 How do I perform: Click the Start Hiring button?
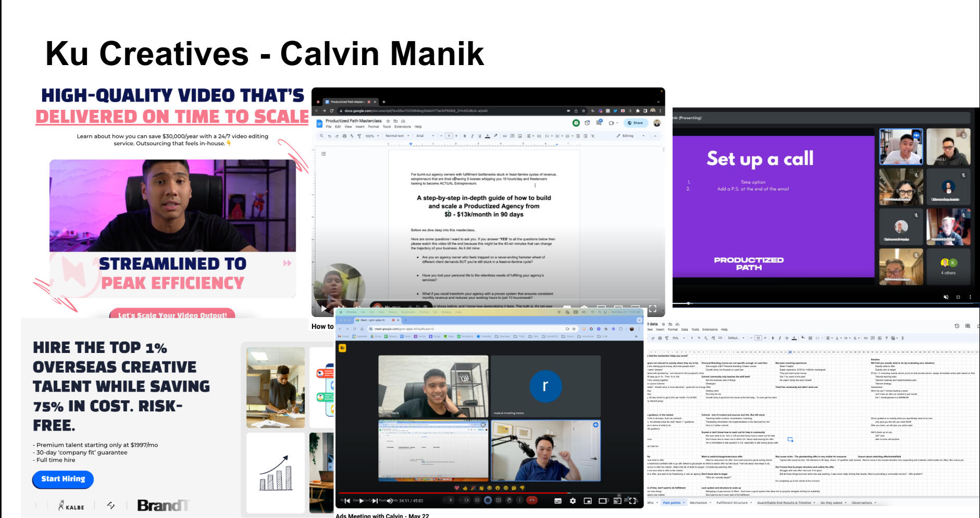point(63,479)
